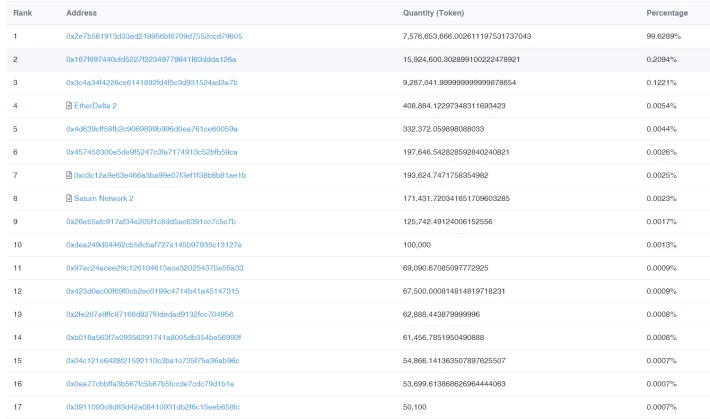Select quantity 54,866.141363507897625507
This screenshot has height=419, width=710.
tap(454, 361)
